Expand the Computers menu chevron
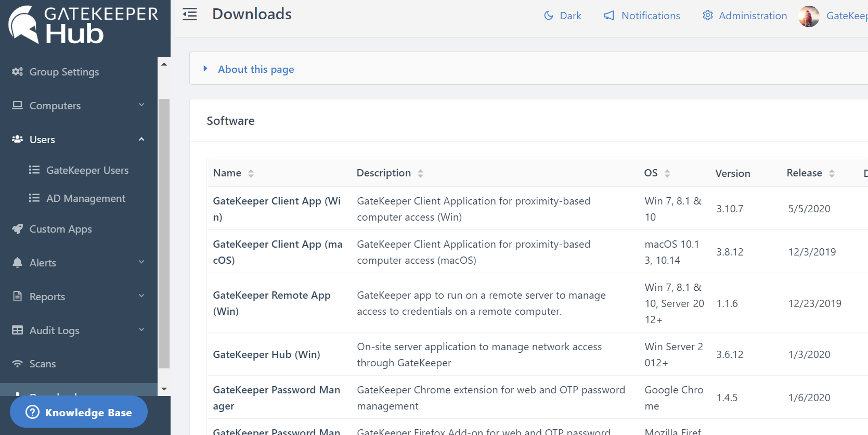This screenshot has height=435, width=868. [x=141, y=105]
